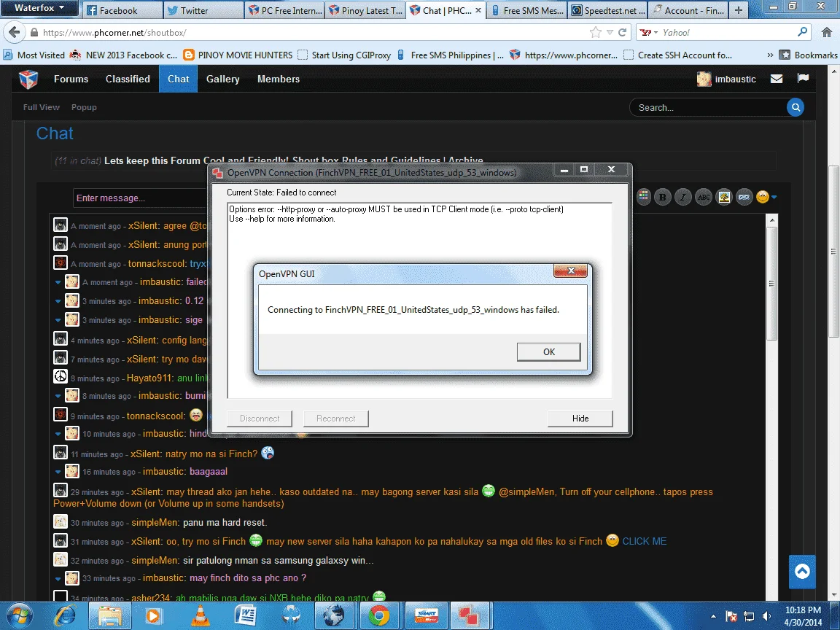Open the Most Visited bookmark

tap(34, 55)
